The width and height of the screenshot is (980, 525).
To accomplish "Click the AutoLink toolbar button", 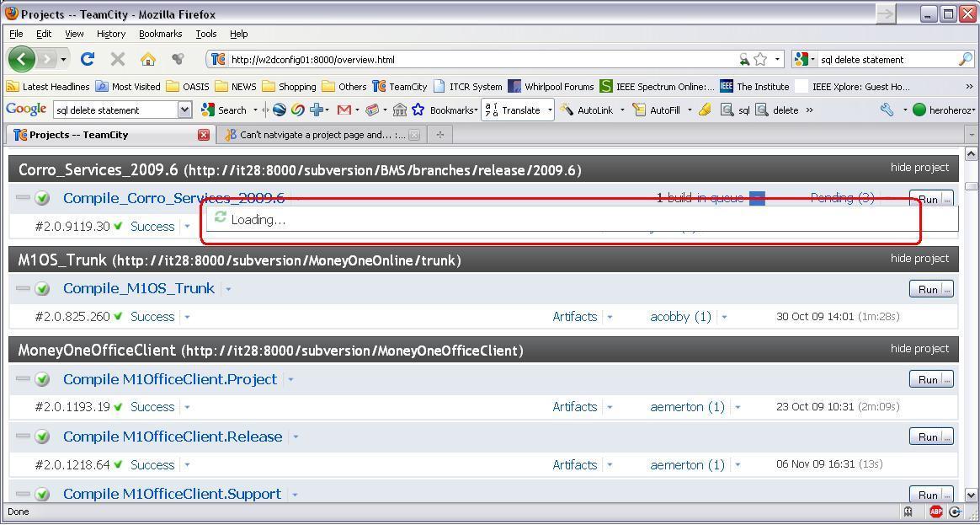I will click(x=587, y=110).
